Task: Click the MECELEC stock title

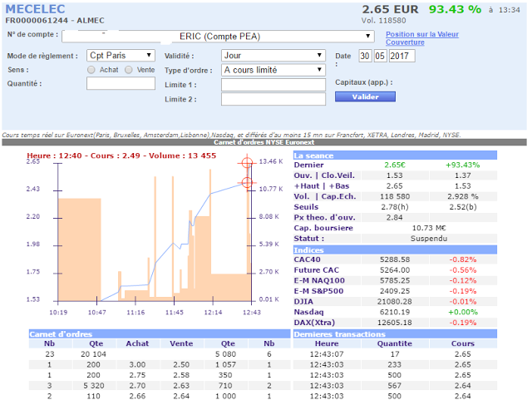Action: click(35, 9)
